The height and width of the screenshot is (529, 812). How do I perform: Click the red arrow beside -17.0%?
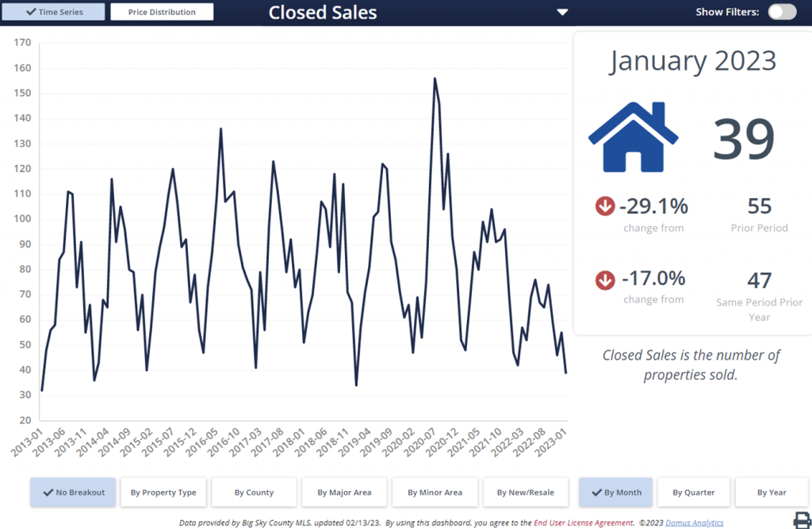pos(605,279)
